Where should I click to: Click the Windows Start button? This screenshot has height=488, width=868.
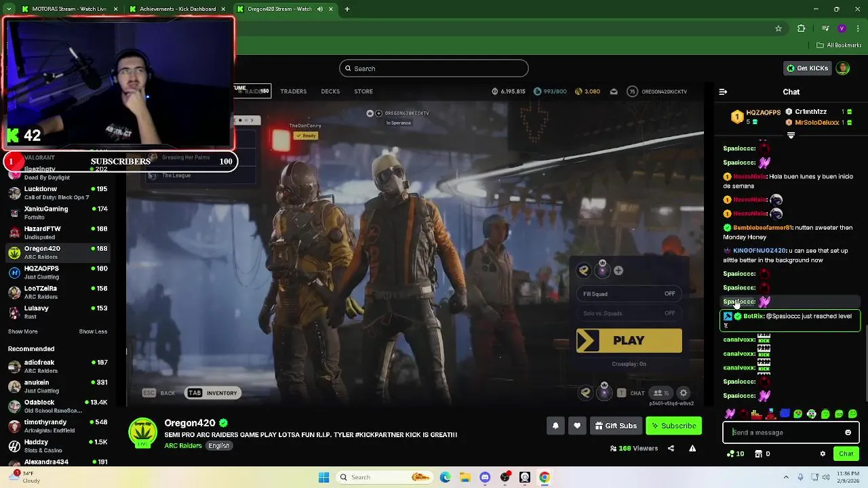pos(323,477)
